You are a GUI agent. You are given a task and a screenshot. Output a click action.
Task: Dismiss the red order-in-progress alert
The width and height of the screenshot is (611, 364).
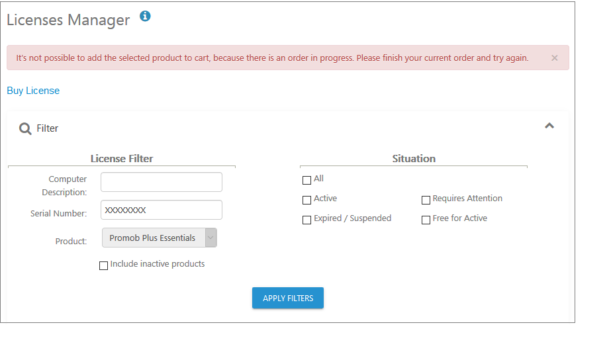555,58
